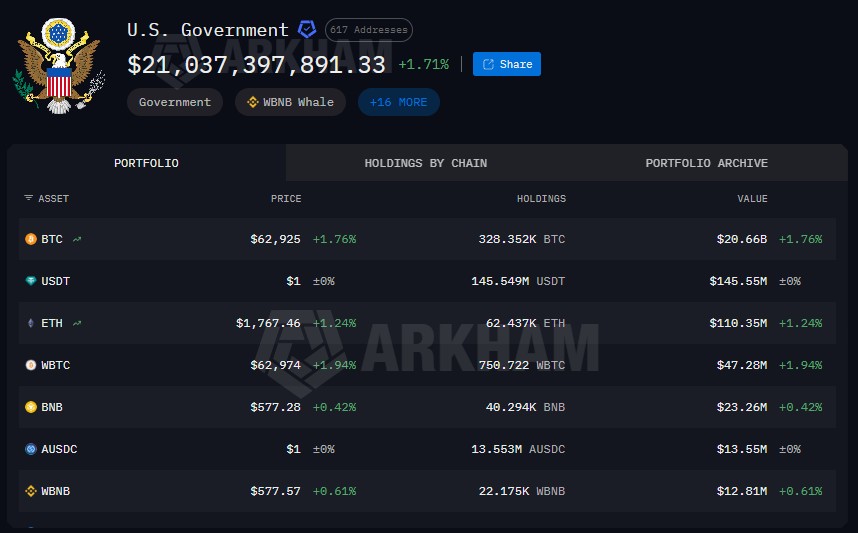Open the BTC asset name
This screenshot has width=858, height=533.
click(x=52, y=239)
